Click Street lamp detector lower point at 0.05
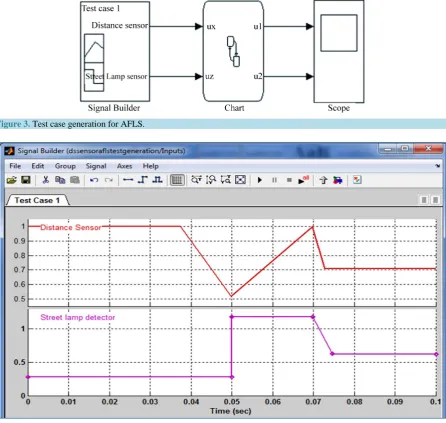Viewport: 446px width, 423px height. coord(232,377)
